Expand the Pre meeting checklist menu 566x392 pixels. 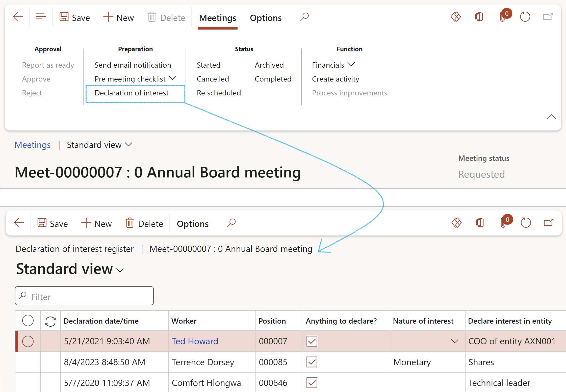[x=136, y=79]
